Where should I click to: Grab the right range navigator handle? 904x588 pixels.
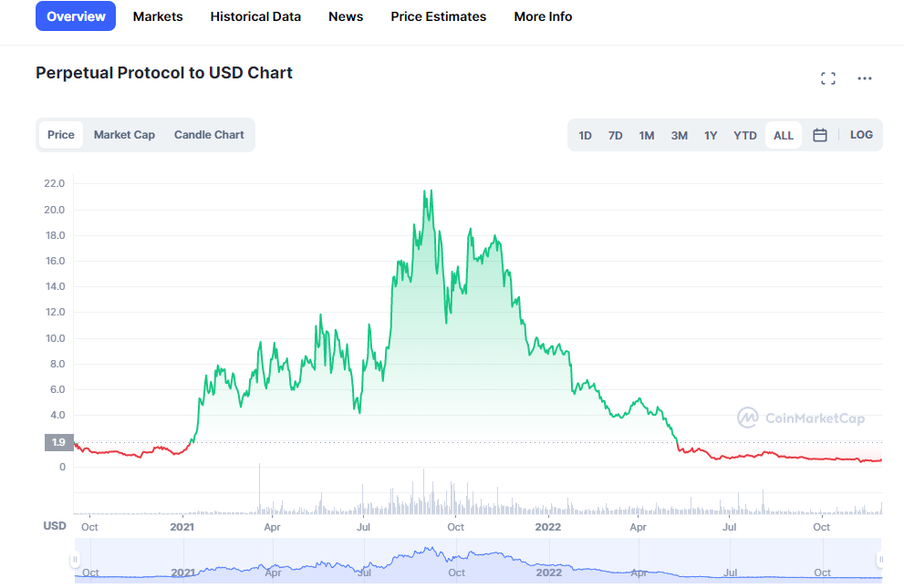880,559
